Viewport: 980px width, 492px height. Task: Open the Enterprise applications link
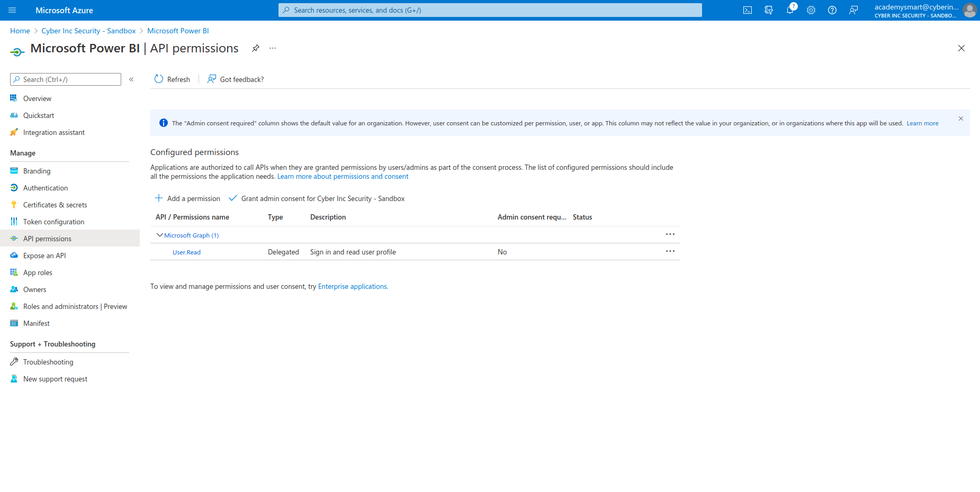pyautogui.click(x=353, y=287)
